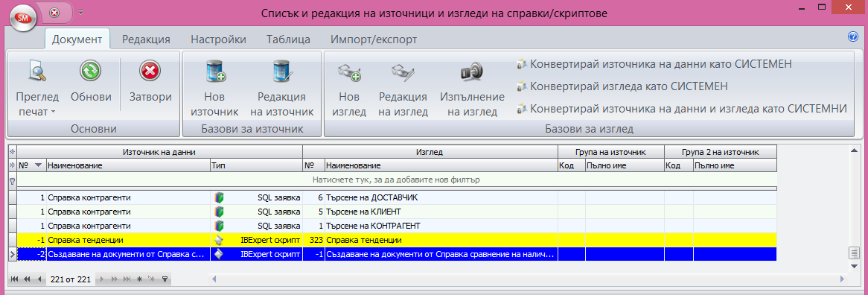Go to first record in the navigator
Viewport: 868px width, 295px height.
pos(14,279)
